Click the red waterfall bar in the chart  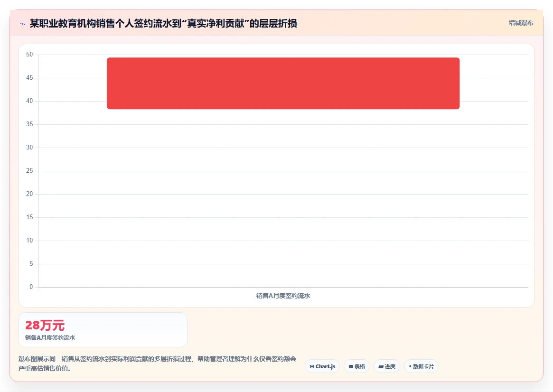pos(283,83)
